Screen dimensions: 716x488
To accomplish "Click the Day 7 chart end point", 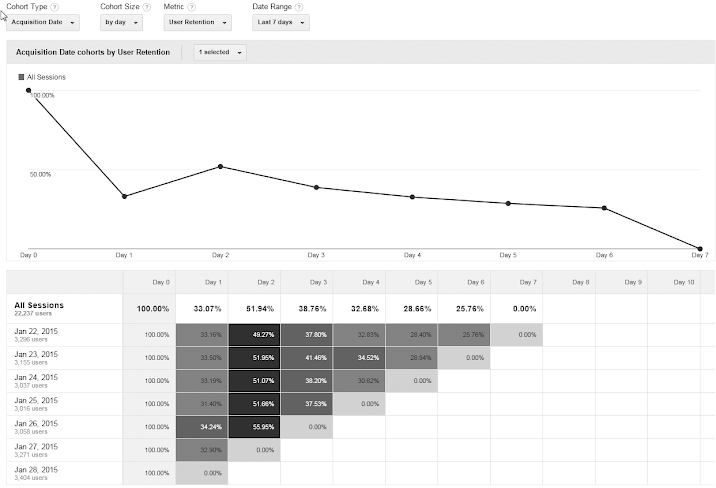I will click(x=700, y=249).
